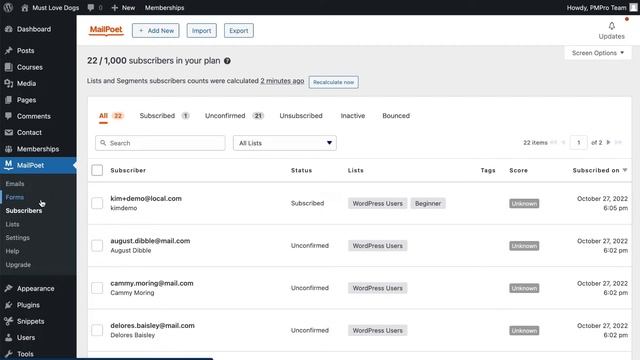Click the Import button
This screenshot has height=360, width=640.
[x=202, y=31]
